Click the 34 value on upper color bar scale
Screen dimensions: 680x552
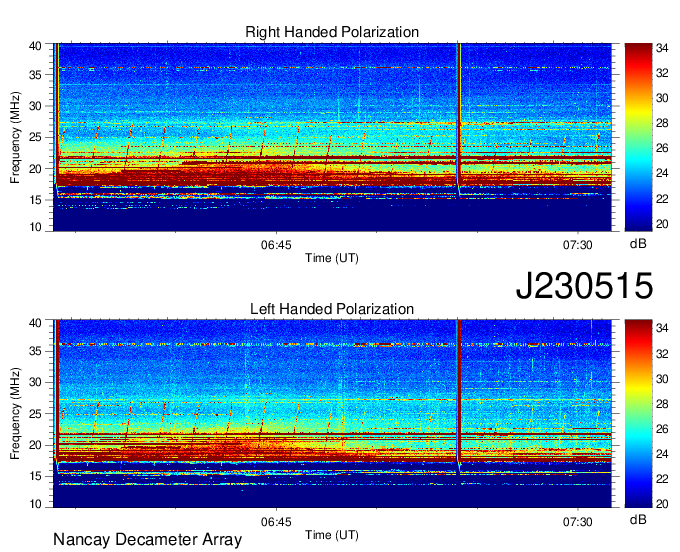(x=662, y=48)
